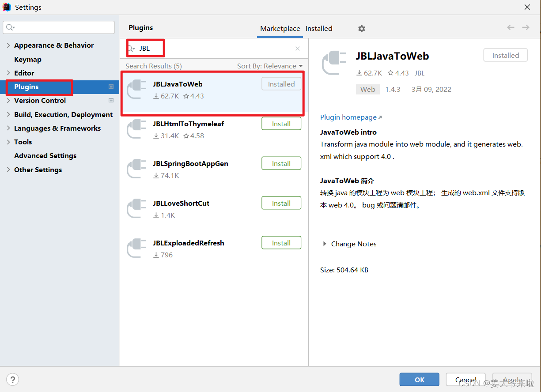Open the Plugin homepage link

pyautogui.click(x=351, y=117)
